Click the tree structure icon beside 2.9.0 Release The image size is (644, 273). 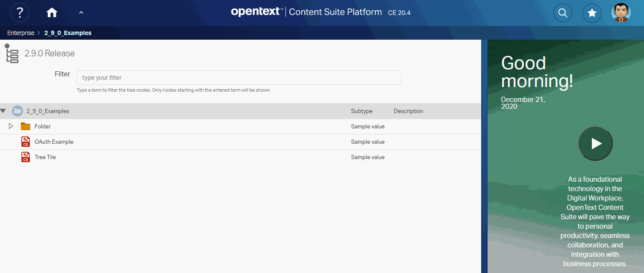(12, 54)
